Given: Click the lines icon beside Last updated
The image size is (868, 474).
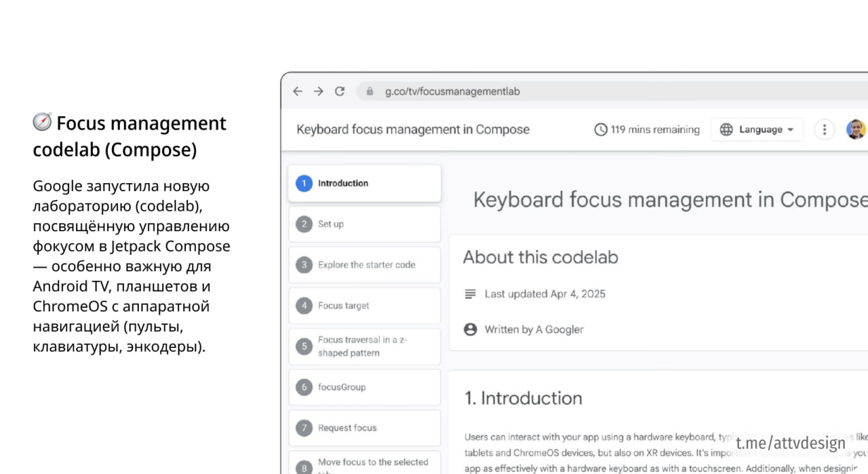Looking at the screenshot, I should click(470, 294).
